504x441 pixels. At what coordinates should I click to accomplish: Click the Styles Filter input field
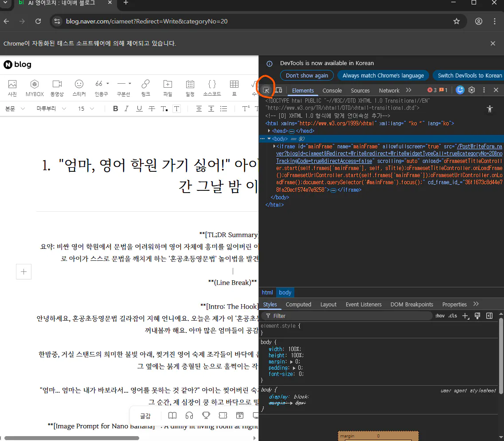347,316
